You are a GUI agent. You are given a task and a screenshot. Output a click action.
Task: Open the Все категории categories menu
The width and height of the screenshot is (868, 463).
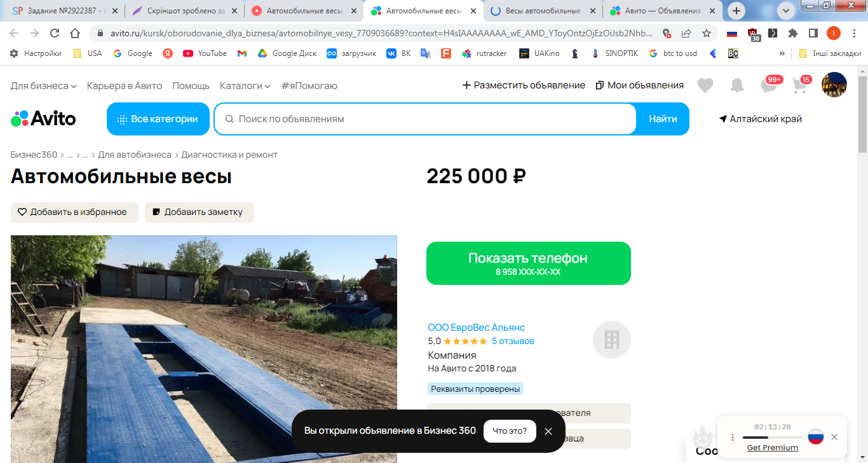pos(158,119)
